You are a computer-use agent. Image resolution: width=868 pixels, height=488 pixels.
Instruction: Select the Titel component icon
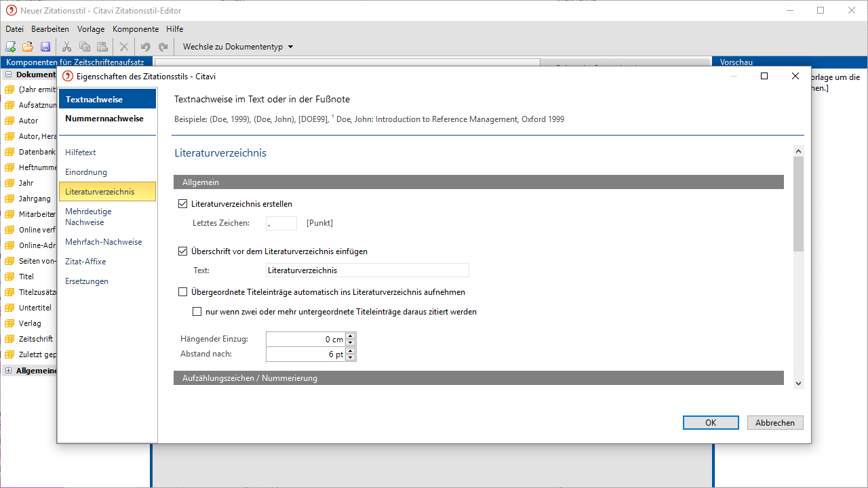tap(9, 277)
